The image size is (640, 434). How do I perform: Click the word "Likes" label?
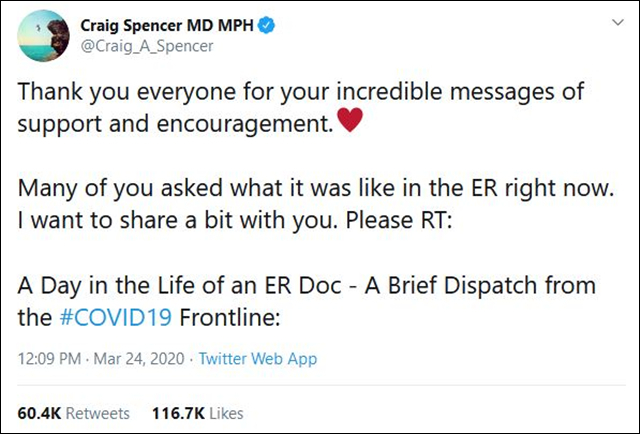tap(226, 412)
